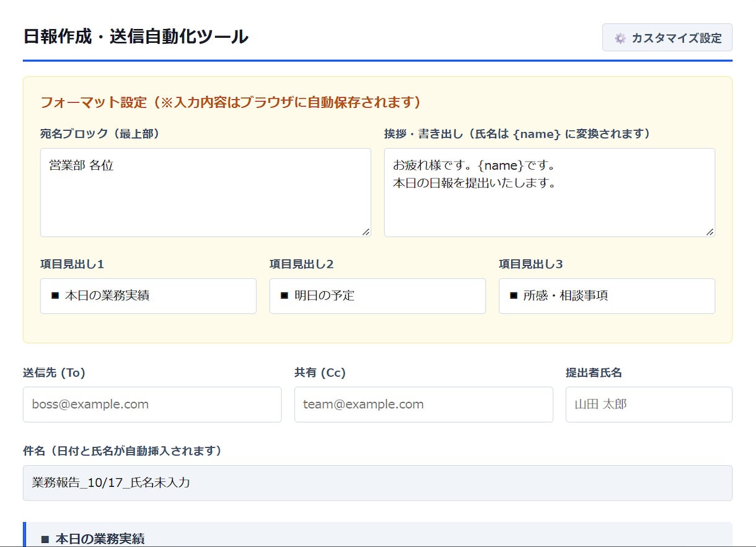Click the 項目見出し3 label
Image resolution: width=756 pixels, height=547 pixels.
click(530, 265)
